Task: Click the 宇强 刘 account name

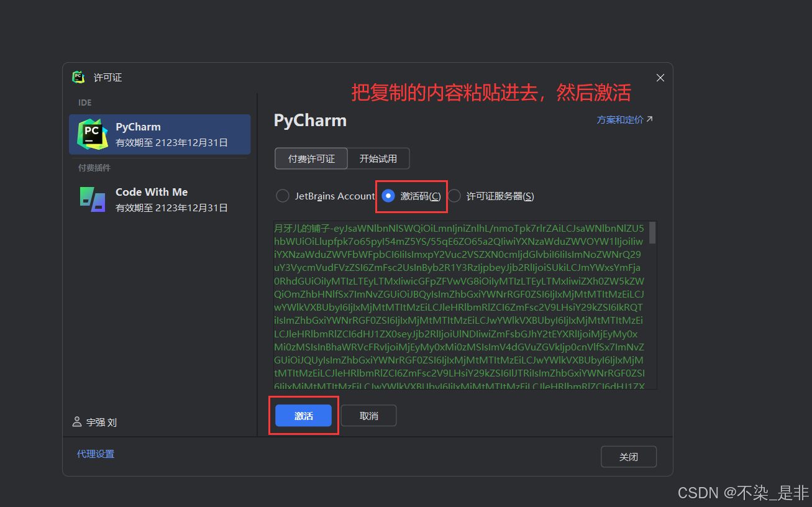Action: pos(101,422)
